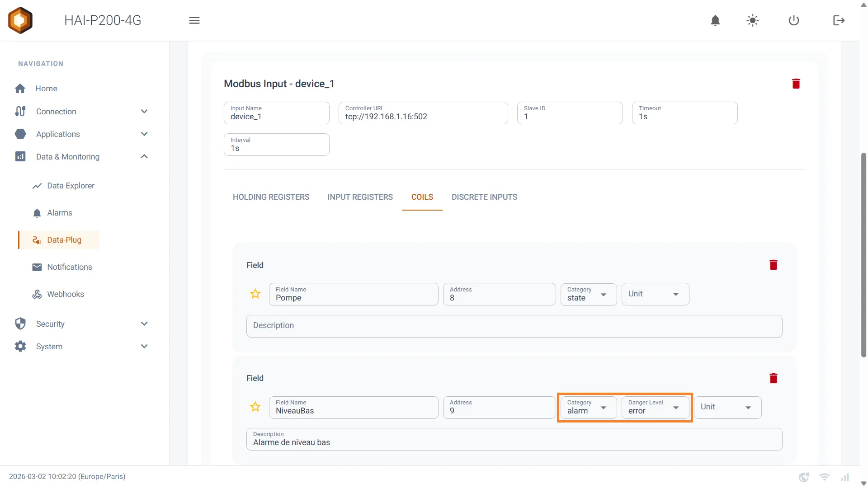Click the page vertical scrollbar
This screenshot has width=868, height=488.
pos(863,255)
